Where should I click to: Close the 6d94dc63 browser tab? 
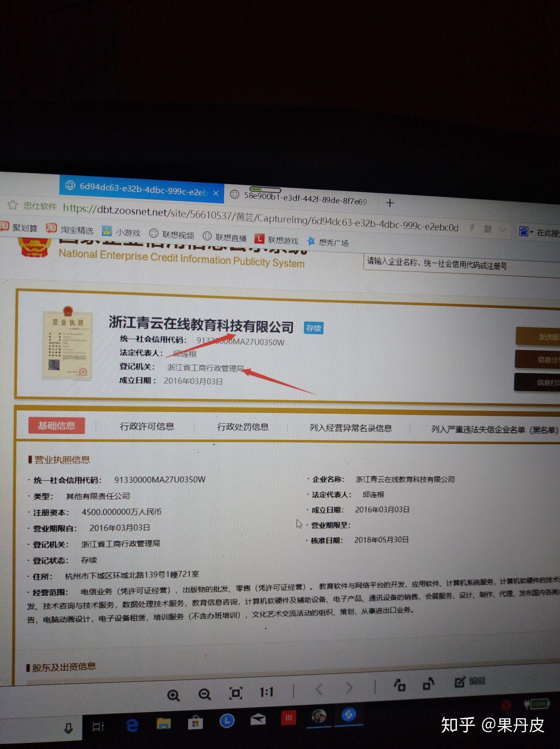216,193
